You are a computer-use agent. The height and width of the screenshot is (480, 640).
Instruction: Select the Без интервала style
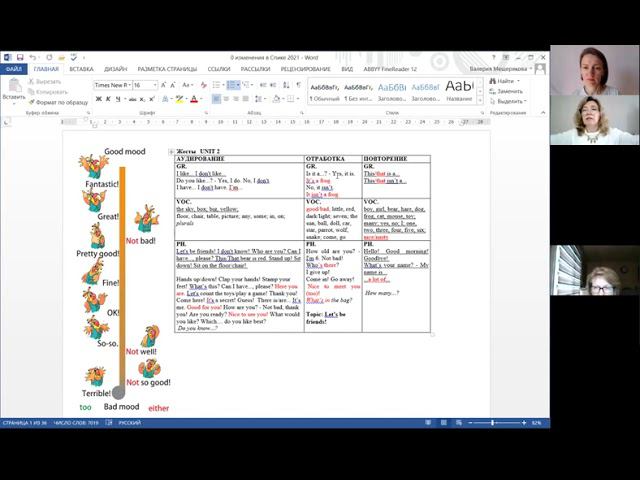click(358, 92)
